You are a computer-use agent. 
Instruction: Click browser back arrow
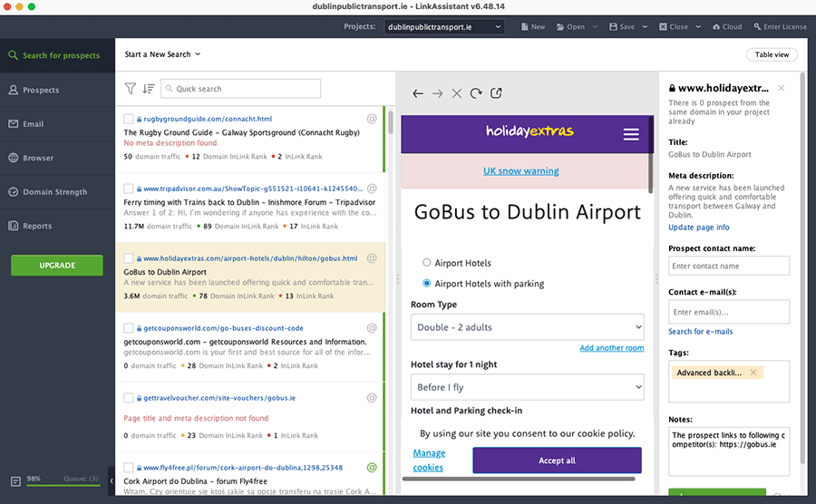tap(418, 93)
